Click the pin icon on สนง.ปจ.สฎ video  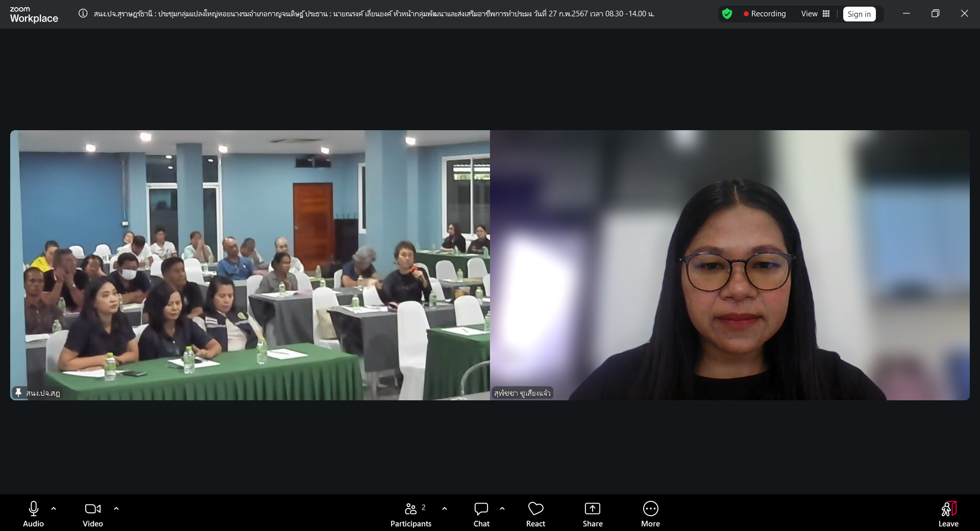click(18, 393)
